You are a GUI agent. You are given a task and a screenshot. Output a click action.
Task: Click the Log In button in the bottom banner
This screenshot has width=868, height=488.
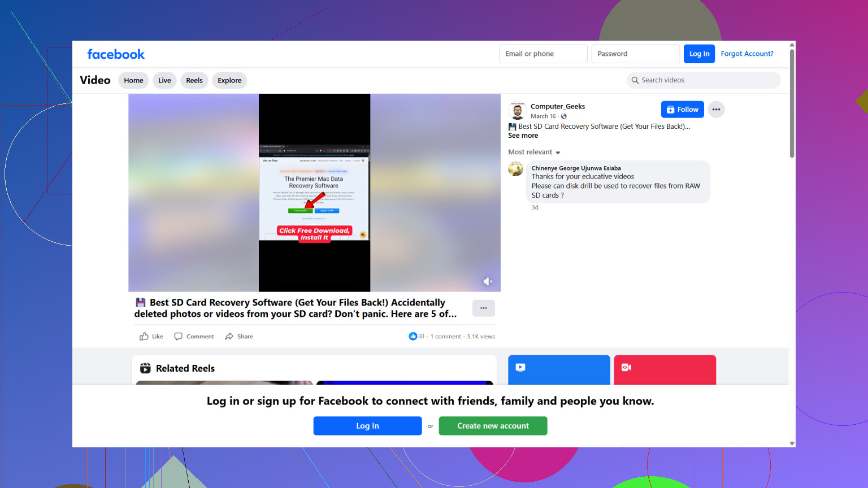pyautogui.click(x=367, y=426)
